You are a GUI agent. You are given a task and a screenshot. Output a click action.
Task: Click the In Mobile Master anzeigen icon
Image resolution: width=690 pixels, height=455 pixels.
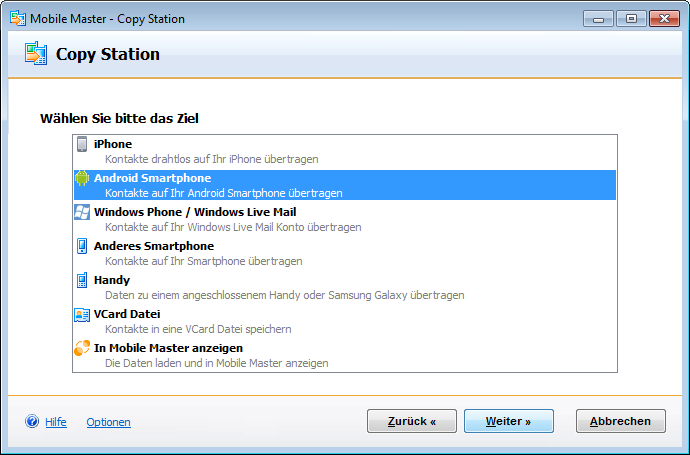[82, 348]
